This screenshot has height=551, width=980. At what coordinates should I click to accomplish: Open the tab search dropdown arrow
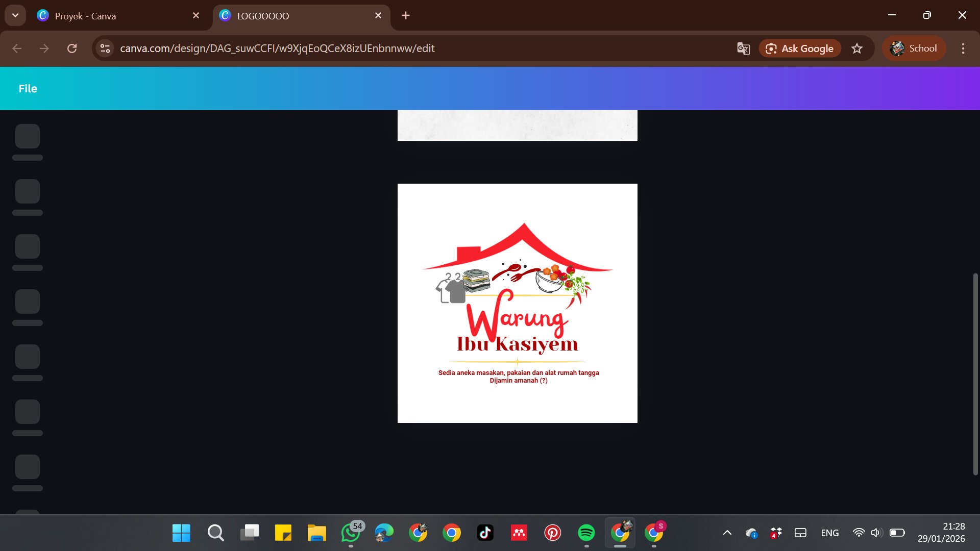15,15
